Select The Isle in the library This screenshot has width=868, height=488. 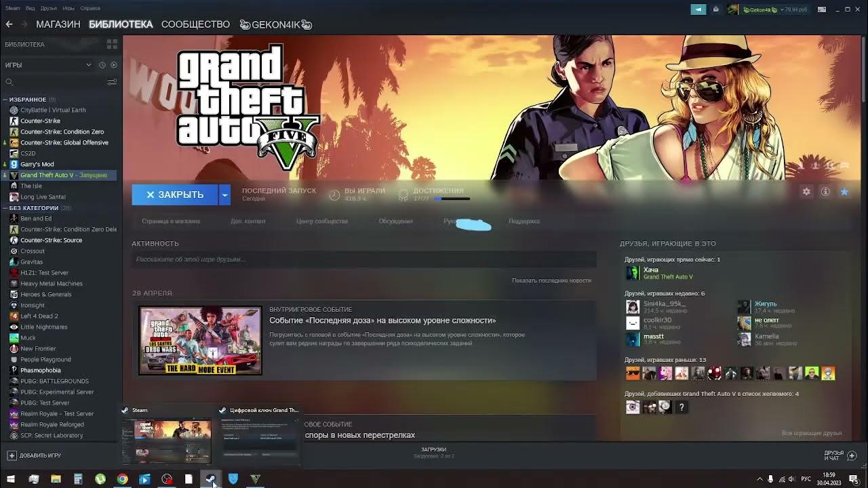pos(31,186)
